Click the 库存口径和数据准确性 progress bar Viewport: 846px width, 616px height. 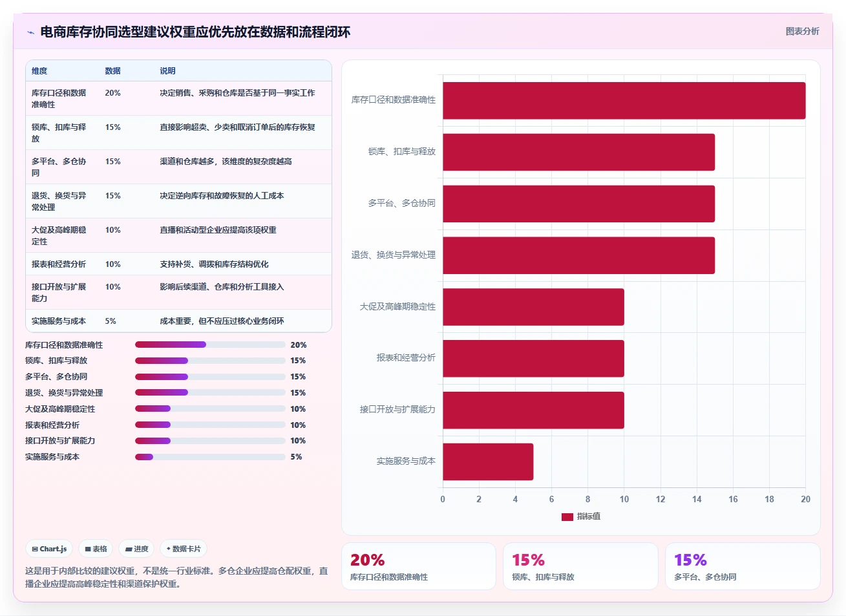(210, 345)
